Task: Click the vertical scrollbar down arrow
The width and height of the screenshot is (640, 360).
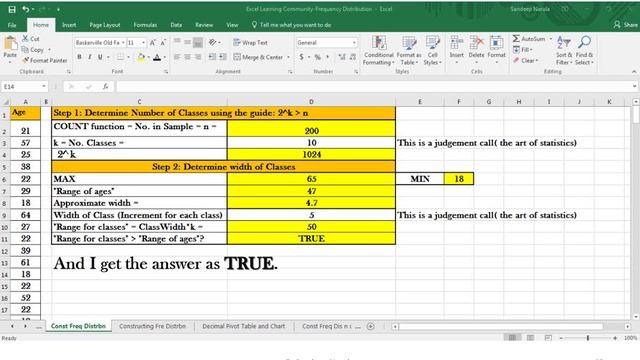Action: click(x=636, y=316)
